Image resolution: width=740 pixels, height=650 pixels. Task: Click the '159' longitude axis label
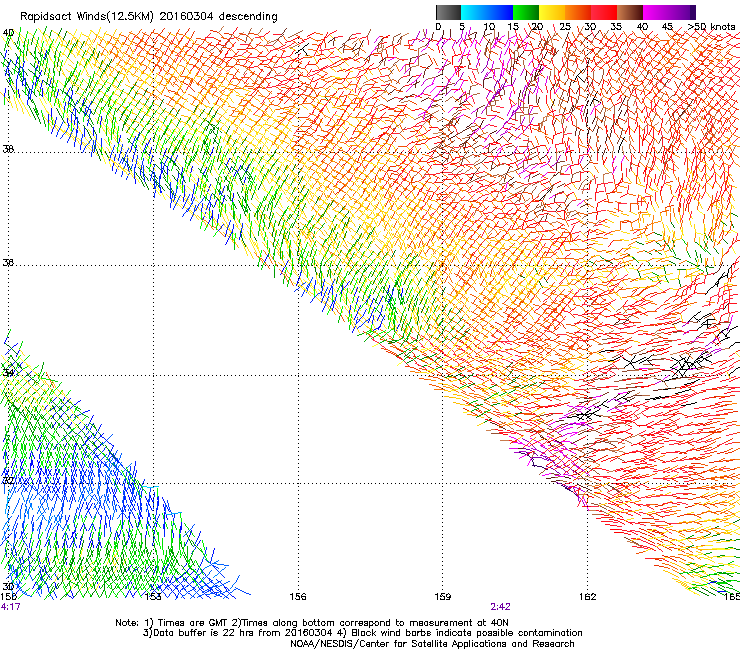pos(443,597)
